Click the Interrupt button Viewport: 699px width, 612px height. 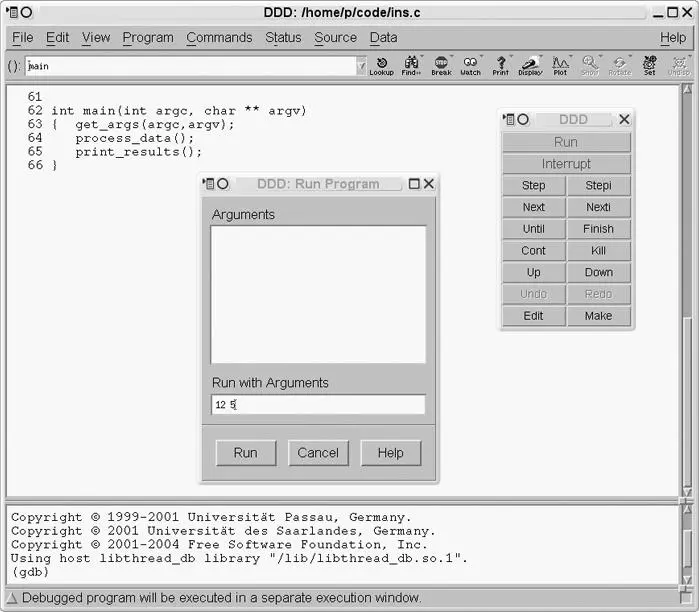[566, 164]
